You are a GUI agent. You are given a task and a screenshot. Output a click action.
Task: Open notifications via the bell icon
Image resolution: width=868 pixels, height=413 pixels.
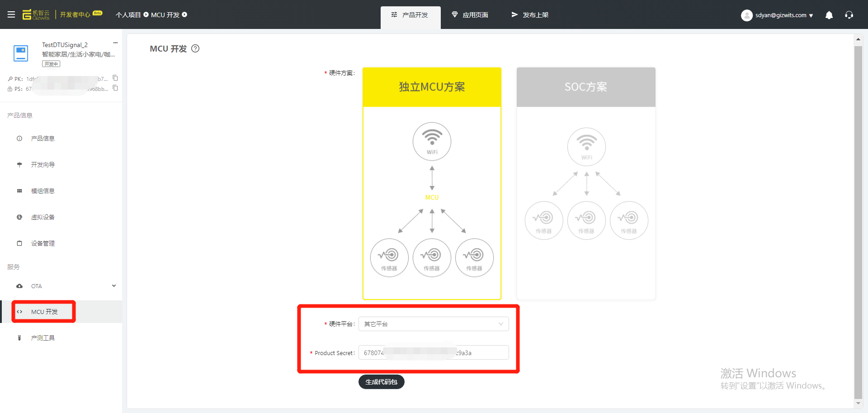tap(829, 15)
